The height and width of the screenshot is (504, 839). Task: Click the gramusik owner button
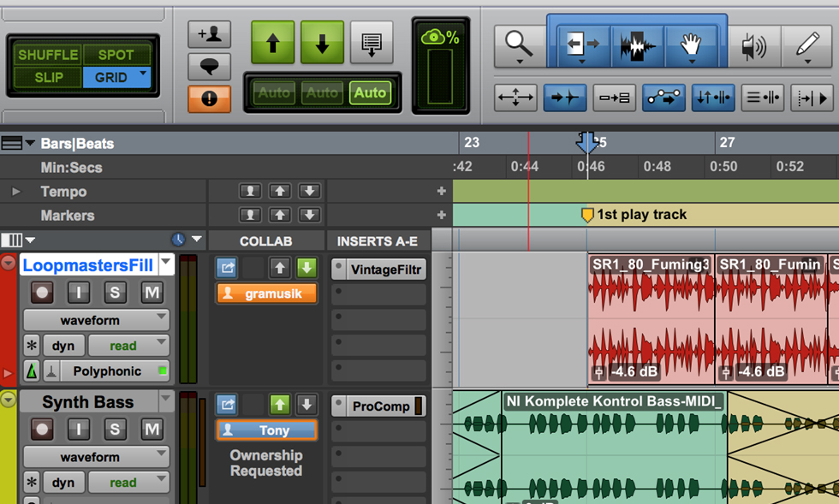(266, 294)
